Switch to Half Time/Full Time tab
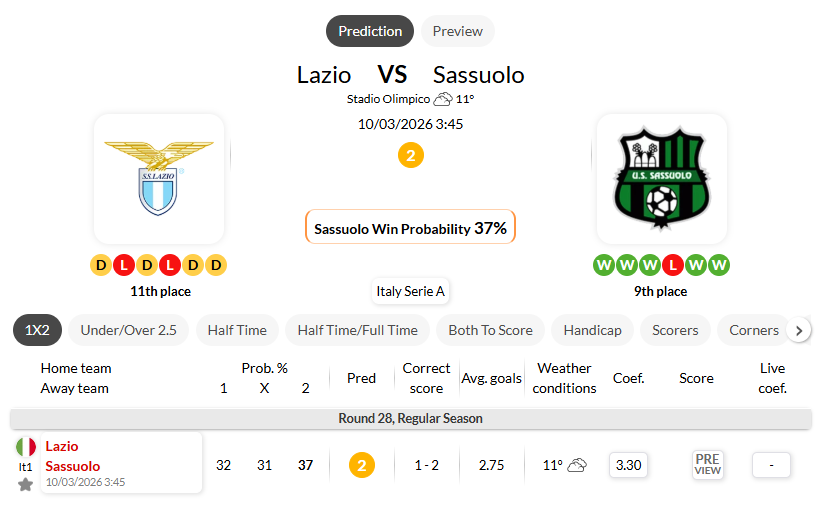The width and height of the screenshot is (819, 525). pyautogui.click(x=357, y=330)
